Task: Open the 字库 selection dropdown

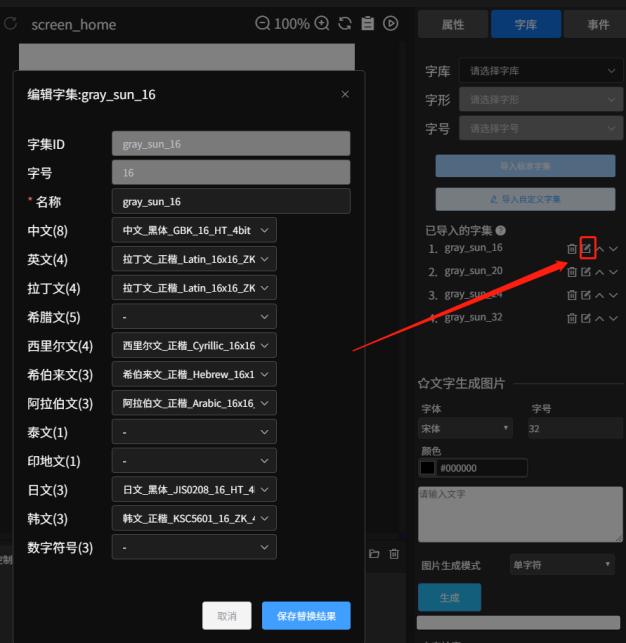Action: tap(541, 71)
